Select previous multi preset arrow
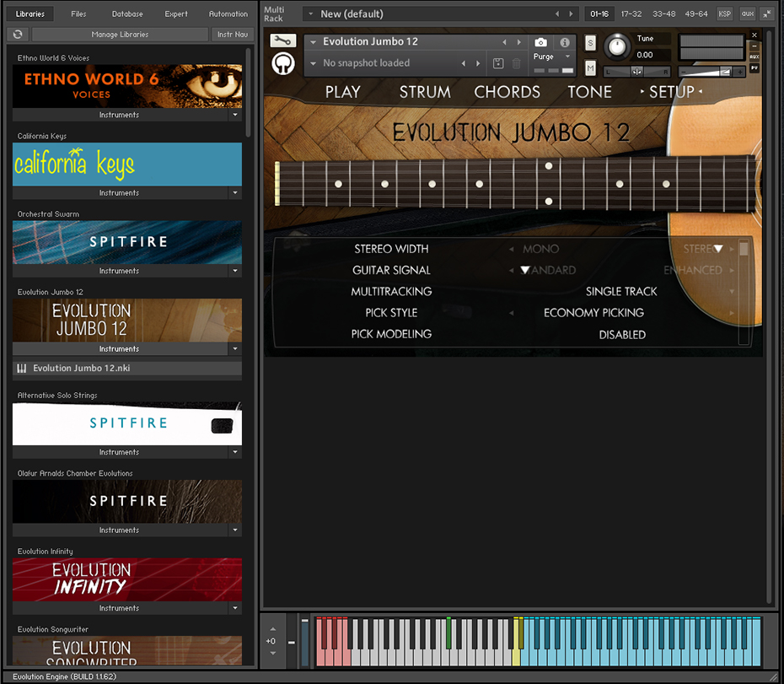The image size is (784, 684). [557, 14]
